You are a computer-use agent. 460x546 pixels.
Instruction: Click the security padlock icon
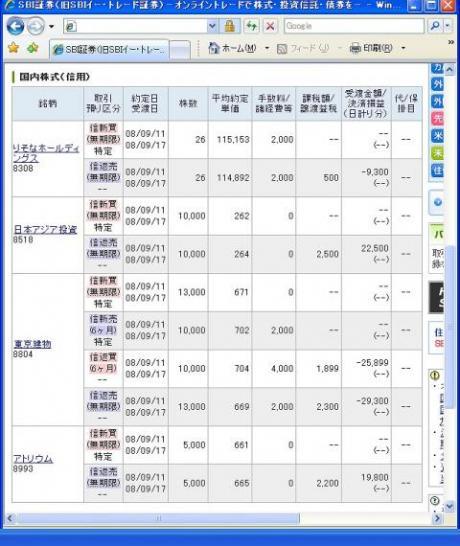(x=230, y=26)
